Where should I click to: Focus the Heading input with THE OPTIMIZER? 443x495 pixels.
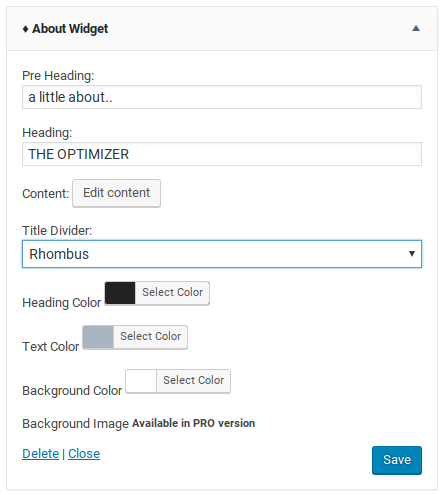point(222,154)
